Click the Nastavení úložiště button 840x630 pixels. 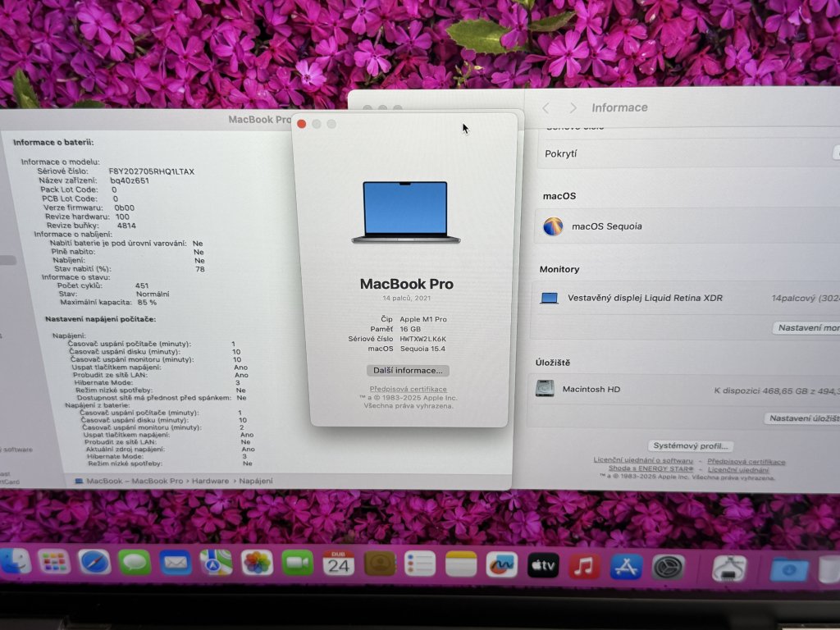click(804, 418)
